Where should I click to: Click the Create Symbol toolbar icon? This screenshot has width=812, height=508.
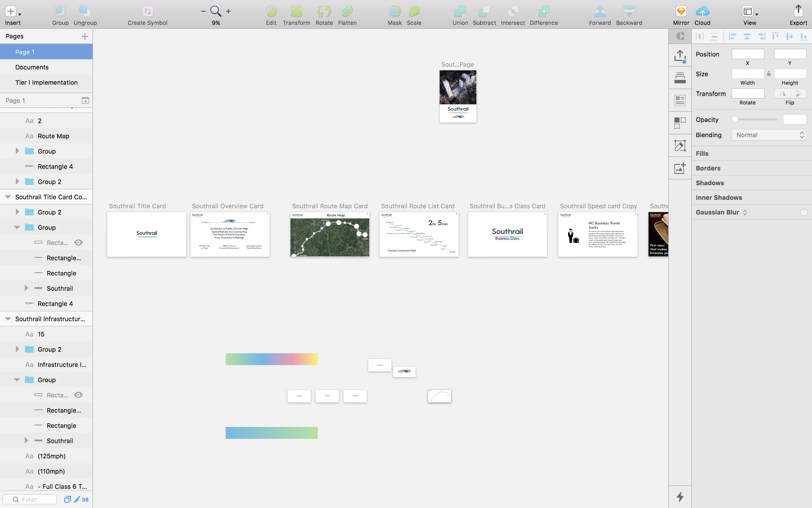148,12
